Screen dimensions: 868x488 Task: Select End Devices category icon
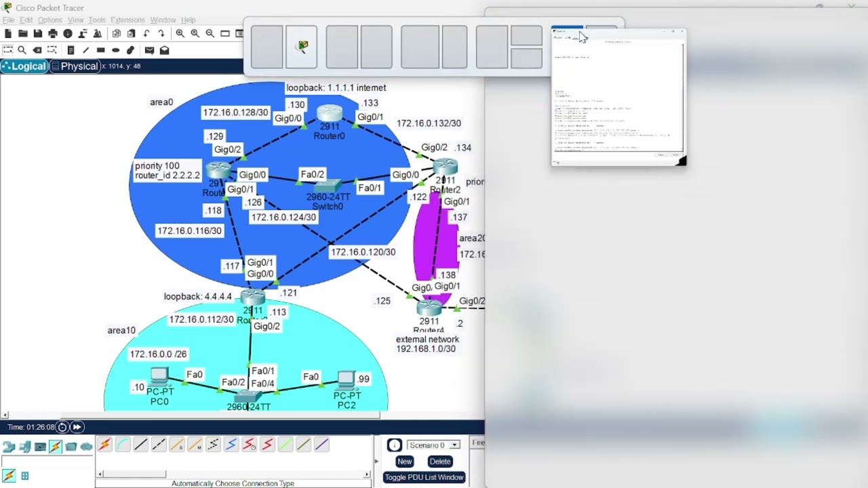(x=25, y=447)
